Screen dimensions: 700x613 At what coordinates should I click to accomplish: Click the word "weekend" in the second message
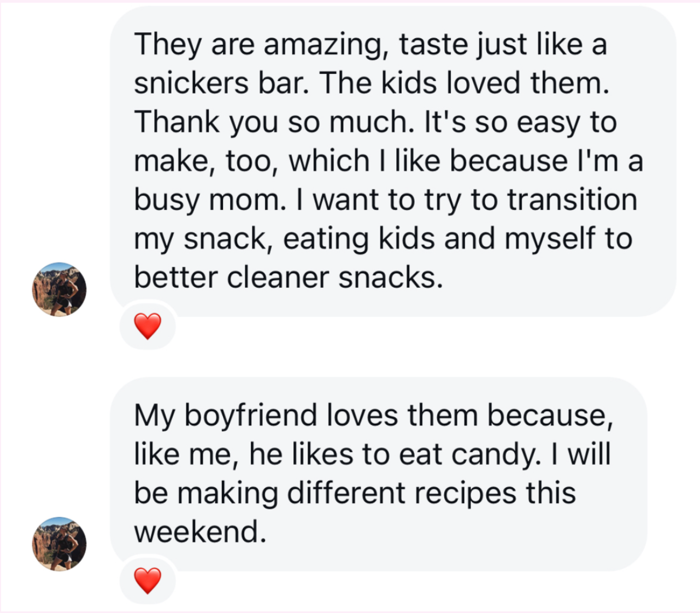pyautogui.click(x=199, y=532)
